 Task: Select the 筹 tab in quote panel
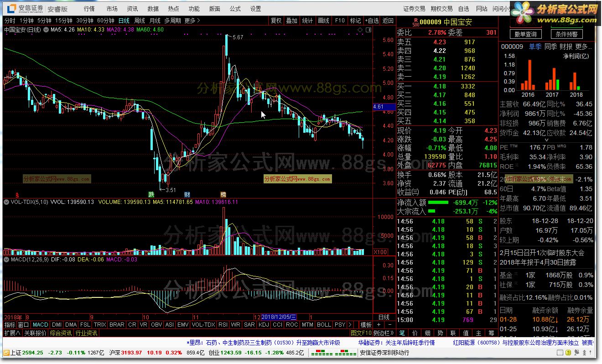pyautogui.click(x=491, y=333)
